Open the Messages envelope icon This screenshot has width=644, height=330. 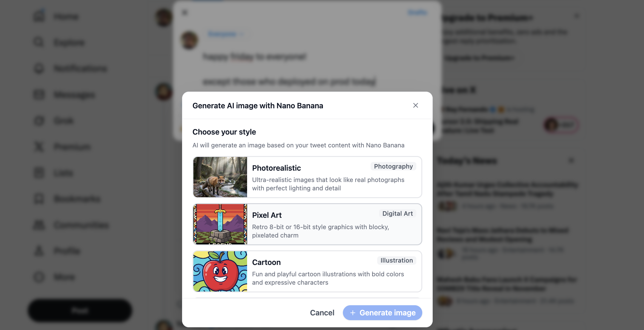click(39, 95)
